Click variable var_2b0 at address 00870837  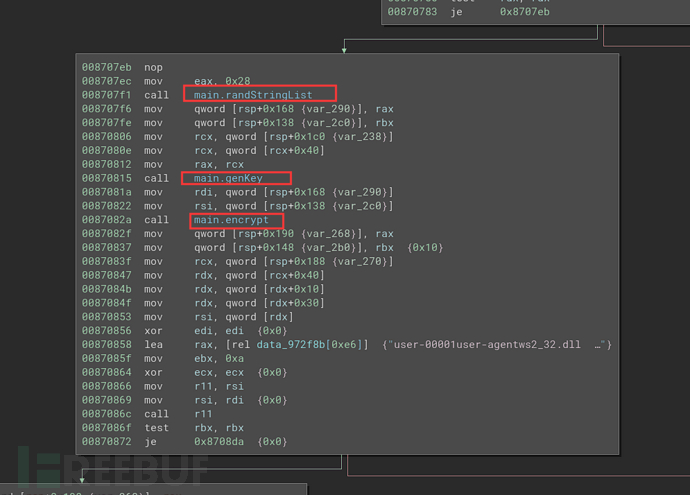pos(329,248)
